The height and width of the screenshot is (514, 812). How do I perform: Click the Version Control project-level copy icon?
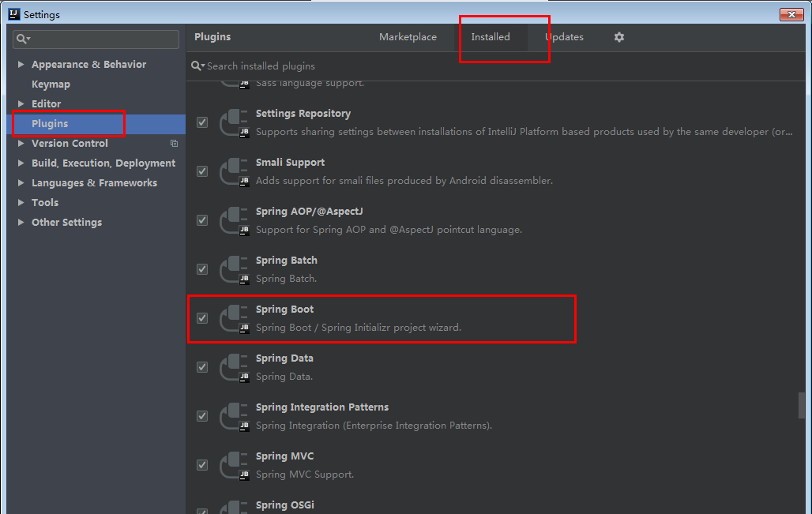pyautogui.click(x=174, y=144)
